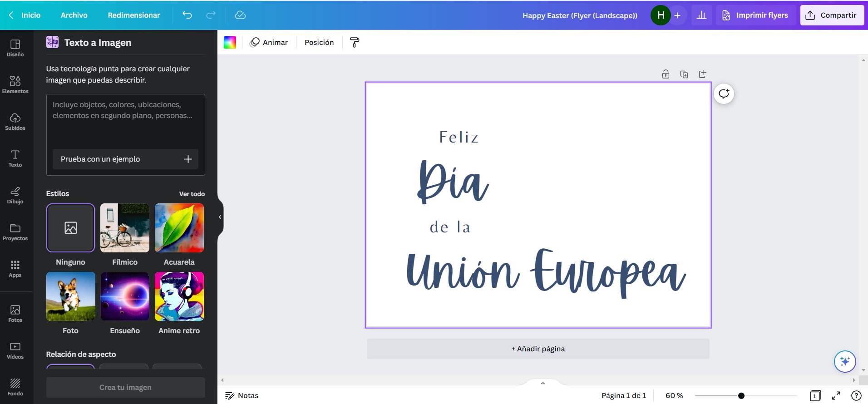This screenshot has height=404, width=868.
Task: Click the image description text field
Action: [125, 120]
